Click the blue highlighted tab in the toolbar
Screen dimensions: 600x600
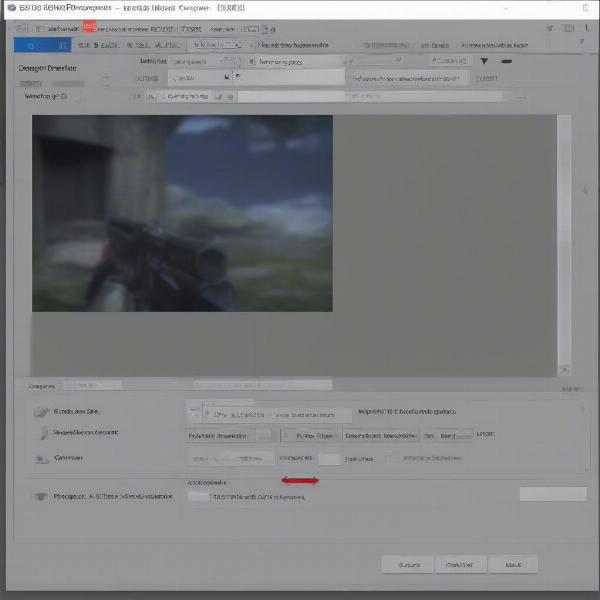42,45
